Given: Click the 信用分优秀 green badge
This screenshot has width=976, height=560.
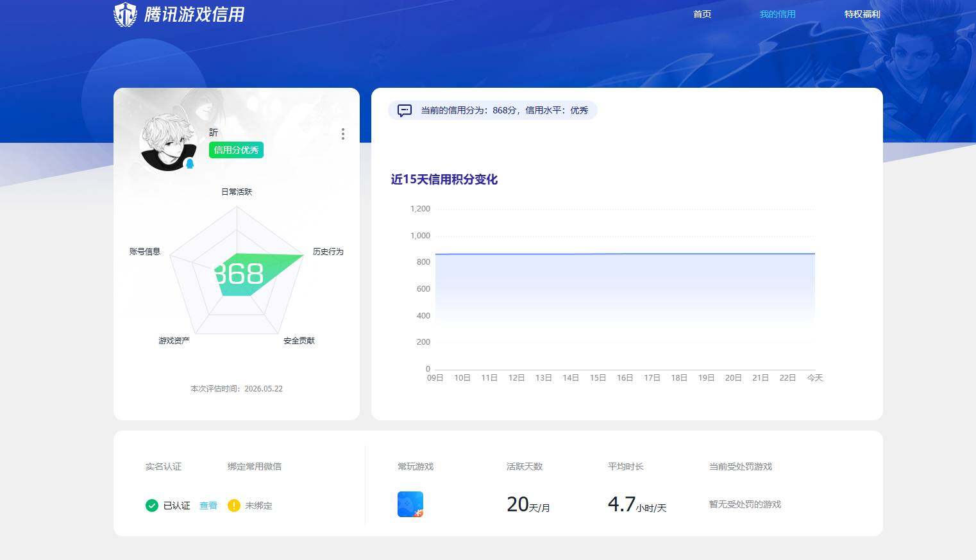Looking at the screenshot, I should (x=236, y=150).
